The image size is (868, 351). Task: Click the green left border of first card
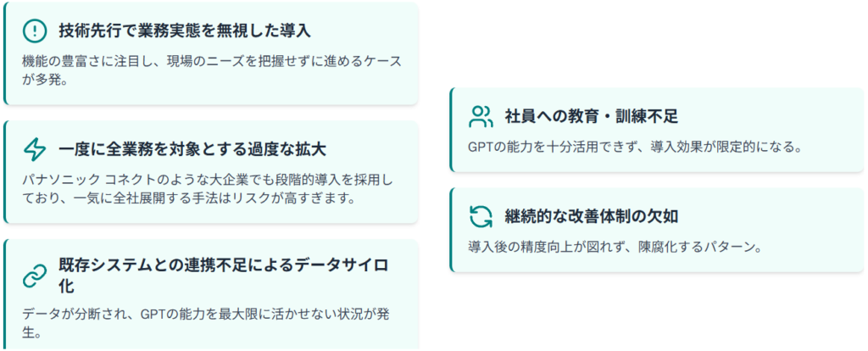(x=5, y=53)
